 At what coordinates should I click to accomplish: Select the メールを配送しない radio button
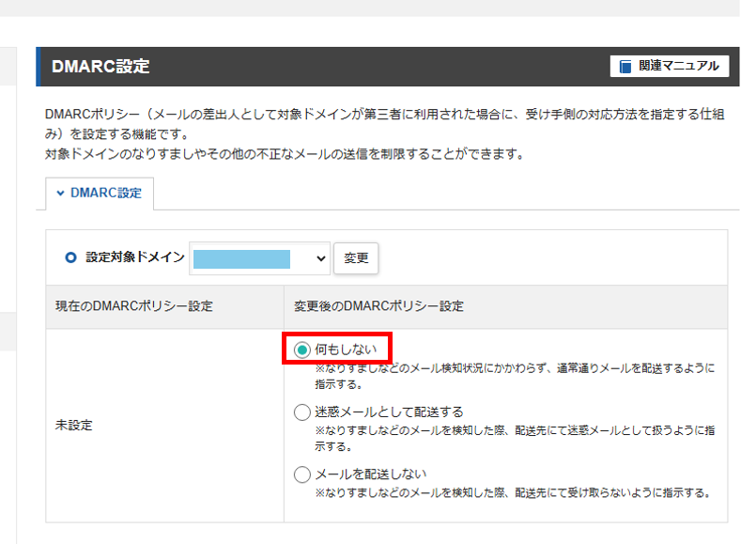coord(301,474)
